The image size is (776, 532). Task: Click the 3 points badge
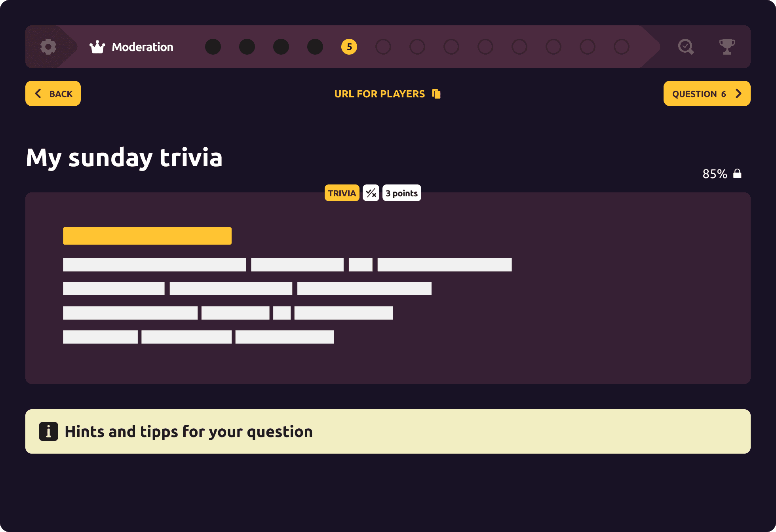[401, 193]
